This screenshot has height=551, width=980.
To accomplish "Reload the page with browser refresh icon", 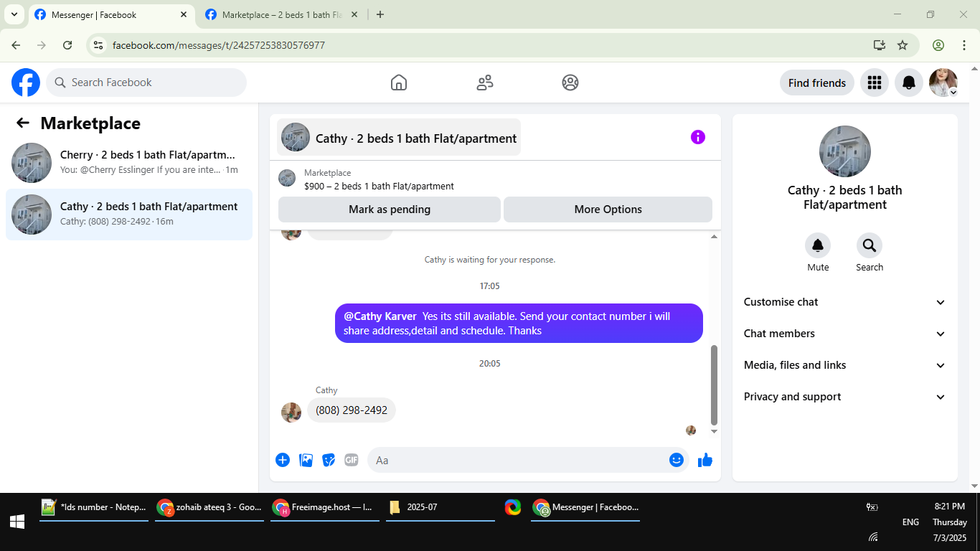I will [x=67, y=45].
